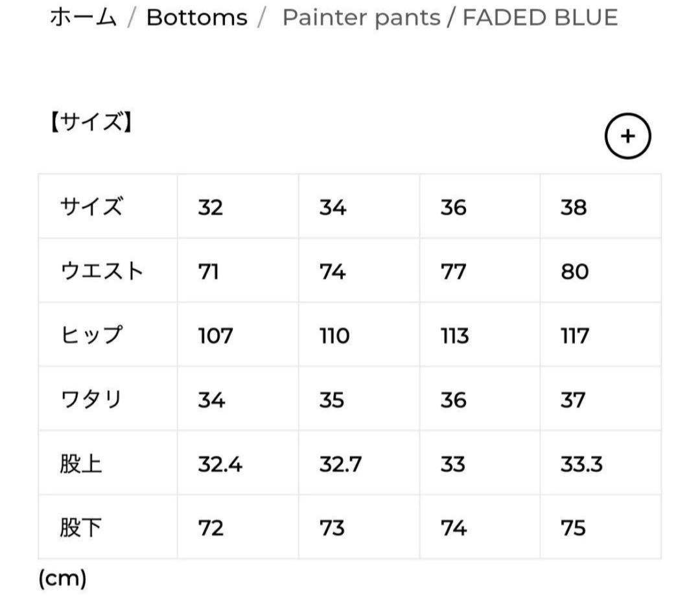Click the waist value 80 for size 38
Viewport: 700px width, 616px height.
click(574, 271)
